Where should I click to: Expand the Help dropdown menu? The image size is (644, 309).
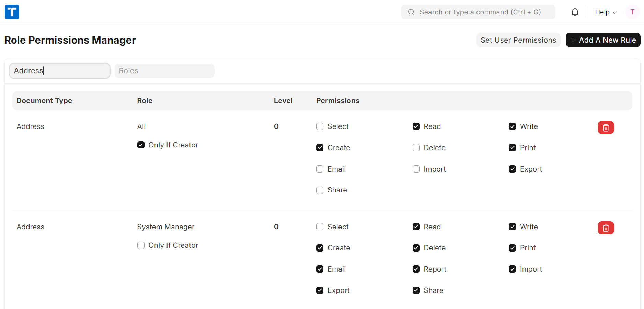606,12
